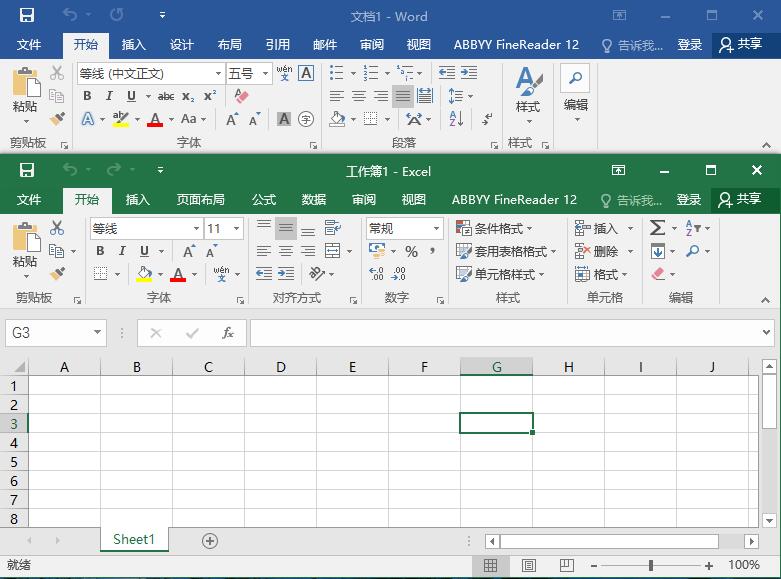Click the AutoSum sigma icon in Excel

point(657,228)
